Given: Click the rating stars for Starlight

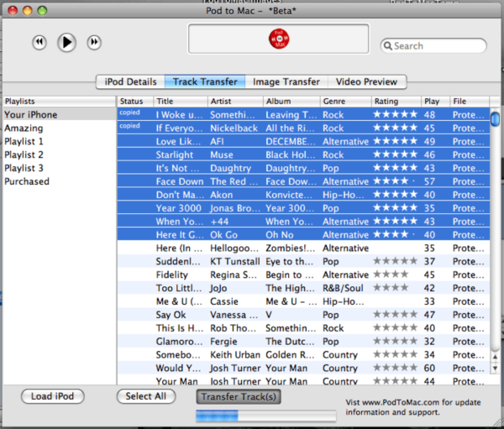Looking at the screenshot, I should pos(396,154).
